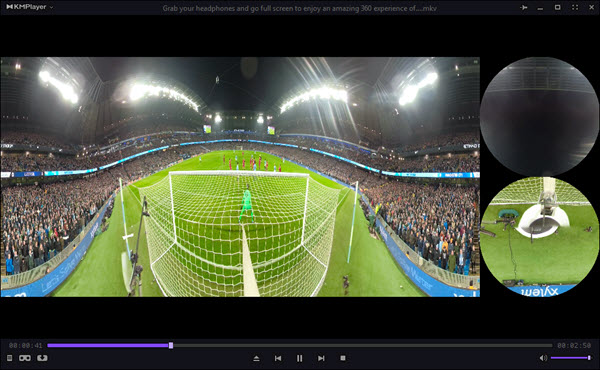Viewport: 600px width, 370px height.
Task: Open file with the eject button
Action: point(256,358)
